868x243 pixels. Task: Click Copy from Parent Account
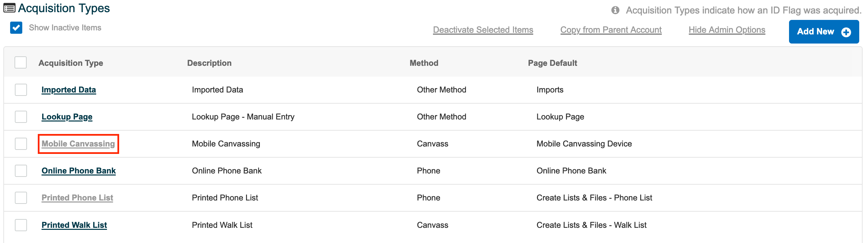611,30
